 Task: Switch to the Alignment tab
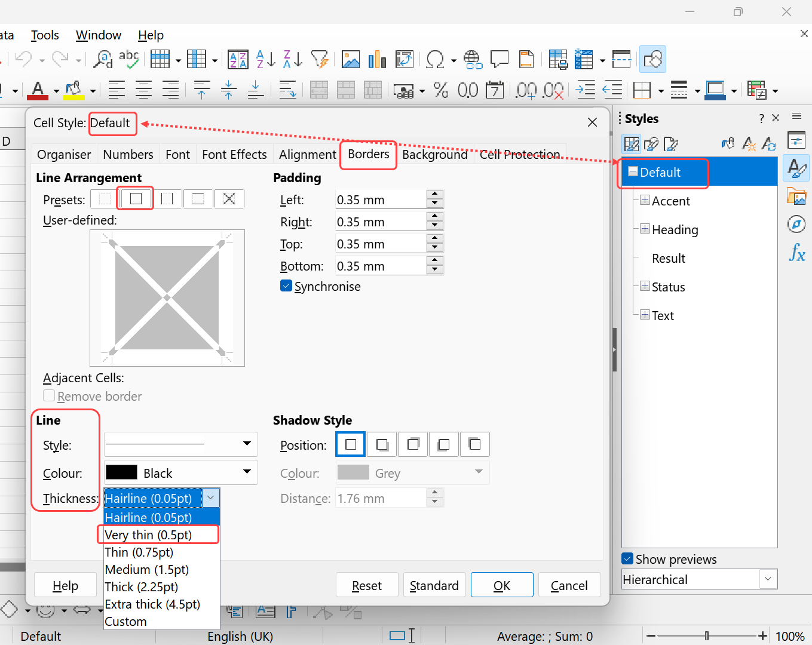pyautogui.click(x=307, y=154)
